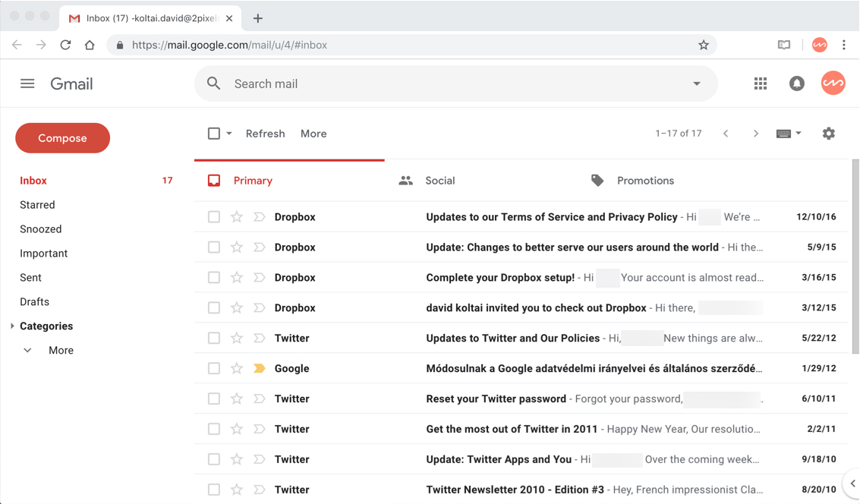Viewport: 860px width, 504px height.
Task: Select the Update: Changes to better serve checkbox
Action: coord(214,247)
